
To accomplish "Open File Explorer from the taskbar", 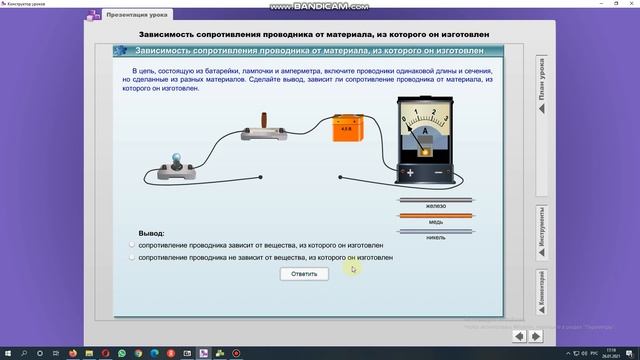I will pos(89,353).
